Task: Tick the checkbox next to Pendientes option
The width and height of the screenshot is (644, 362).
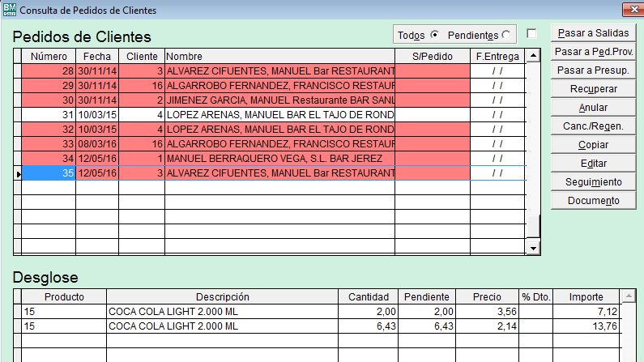Action: (531, 33)
